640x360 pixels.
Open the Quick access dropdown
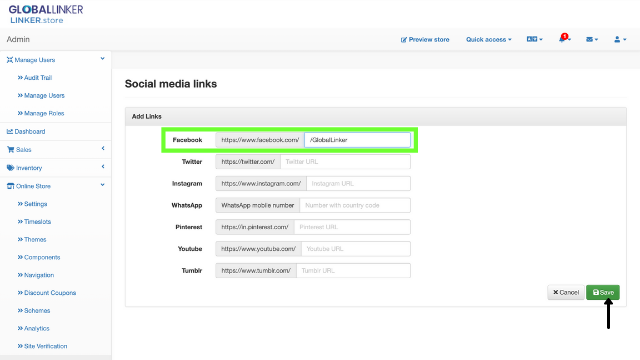click(489, 40)
